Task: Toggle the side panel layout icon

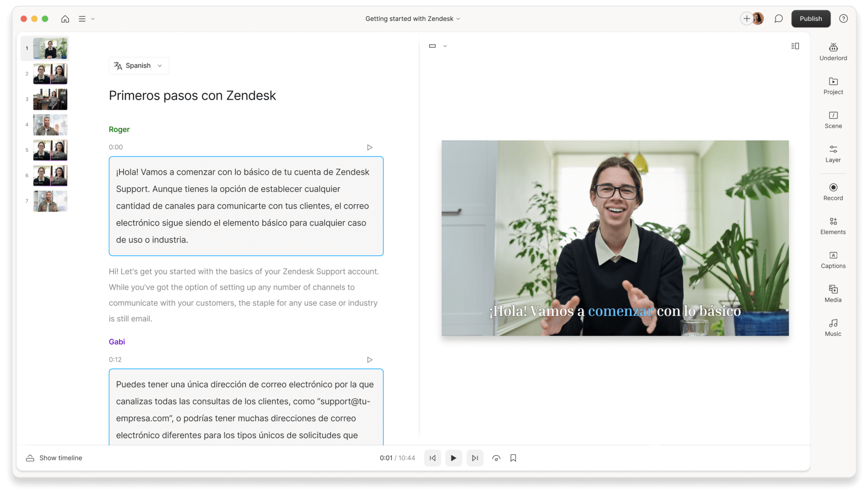Action: (795, 46)
